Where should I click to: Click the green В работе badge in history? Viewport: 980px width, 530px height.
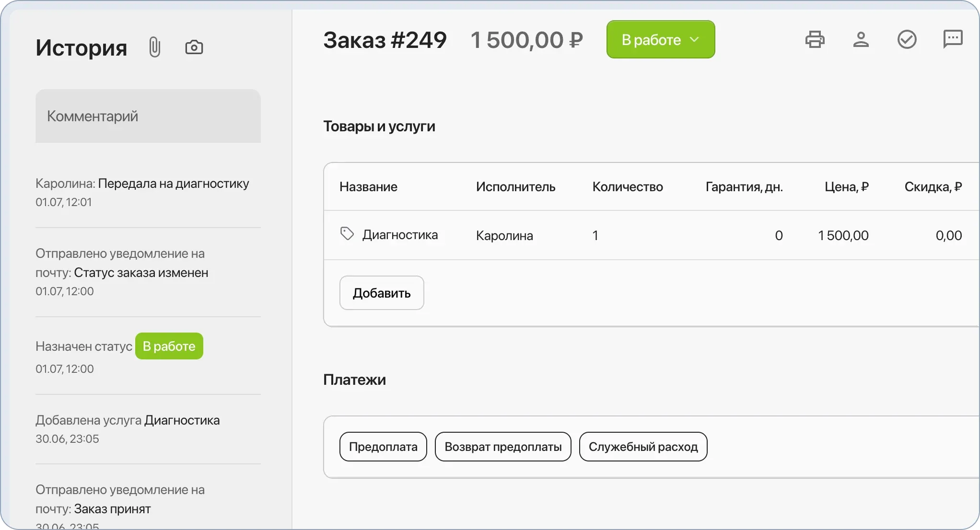click(x=169, y=346)
